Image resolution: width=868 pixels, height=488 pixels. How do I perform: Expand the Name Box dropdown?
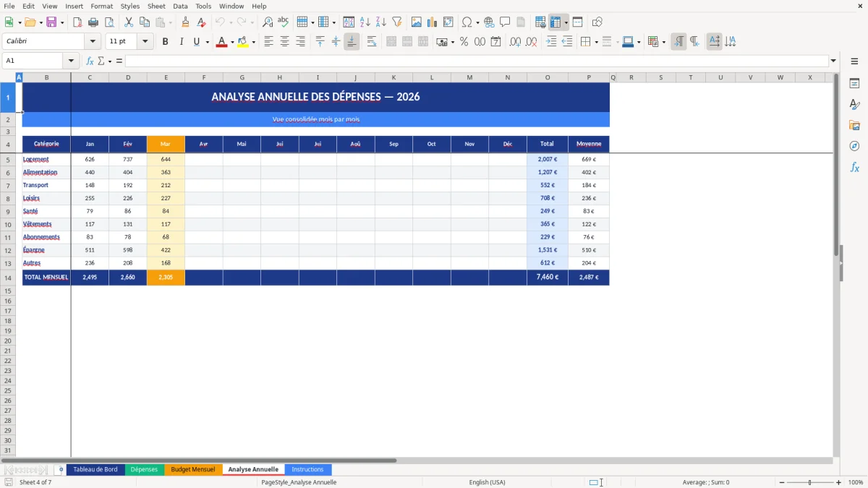(71, 61)
